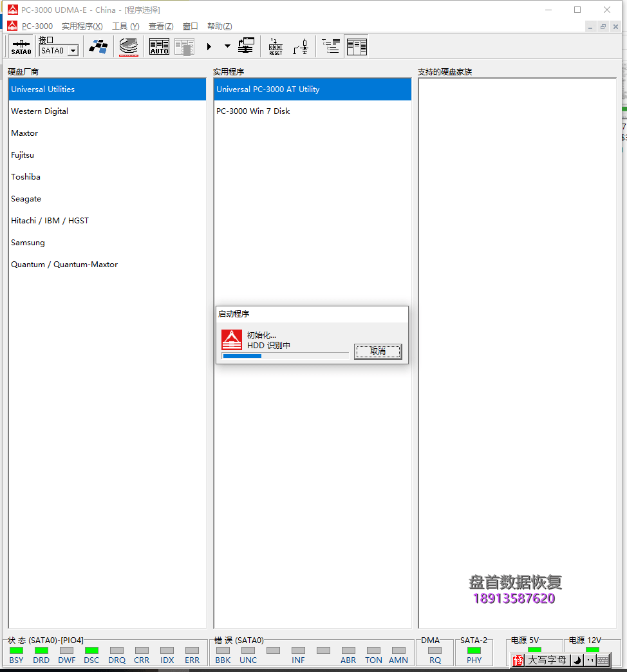Click the SATA0 port toolbar icon
The image size is (627, 672).
coord(21,46)
